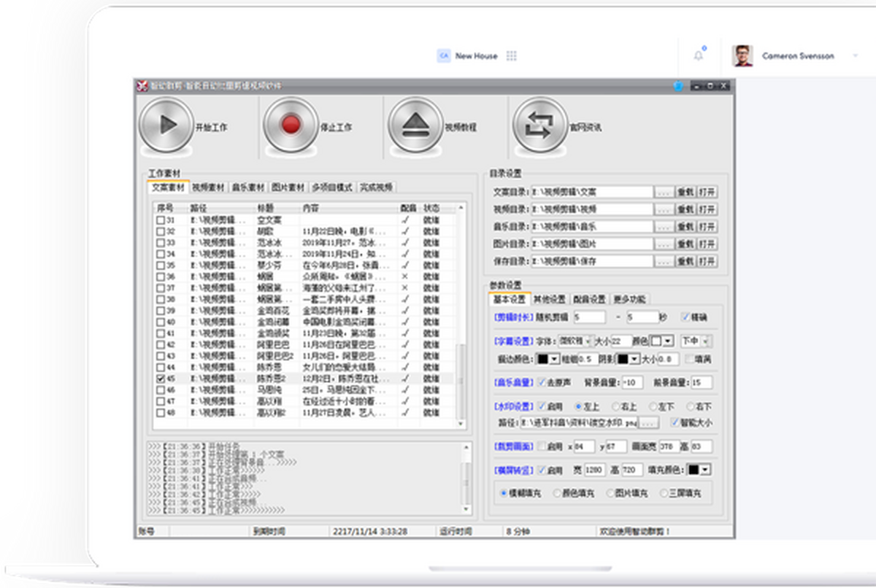Click Cameron Svensson's profile avatar
This screenshot has height=588, width=876.
(743, 56)
